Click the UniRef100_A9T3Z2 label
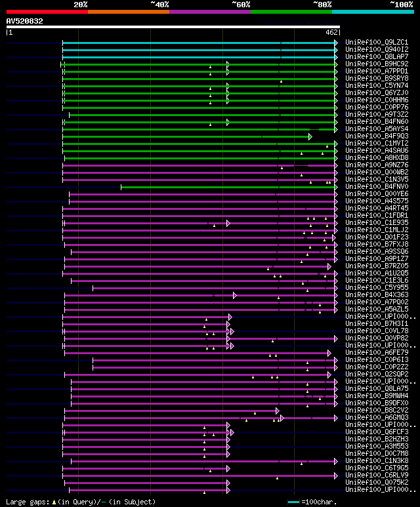Image resolution: width=420 pixels, height=507 pixels. pyautogui.click(x=377, y=115)
